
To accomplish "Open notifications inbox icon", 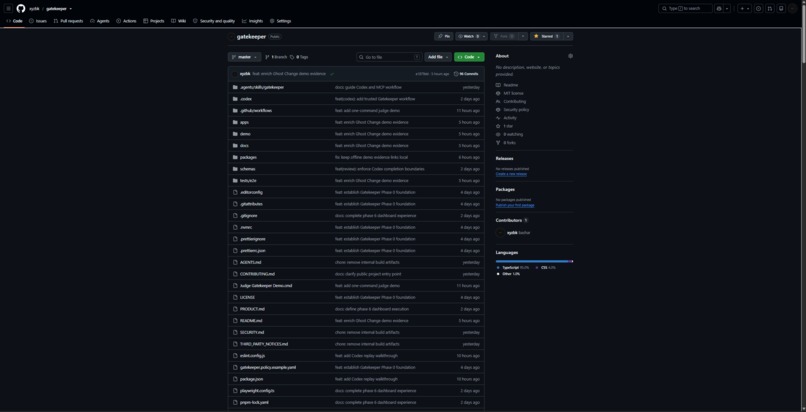I will 781,8.
